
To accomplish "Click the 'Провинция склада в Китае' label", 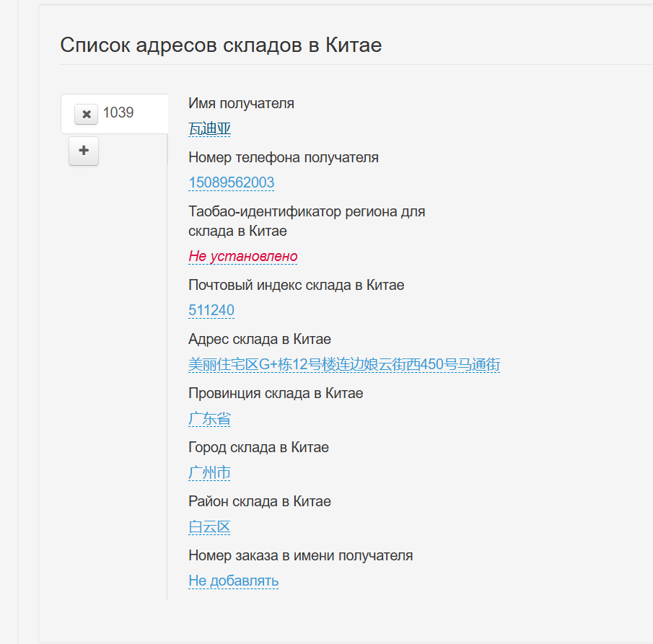I will (x=275, y=393).
